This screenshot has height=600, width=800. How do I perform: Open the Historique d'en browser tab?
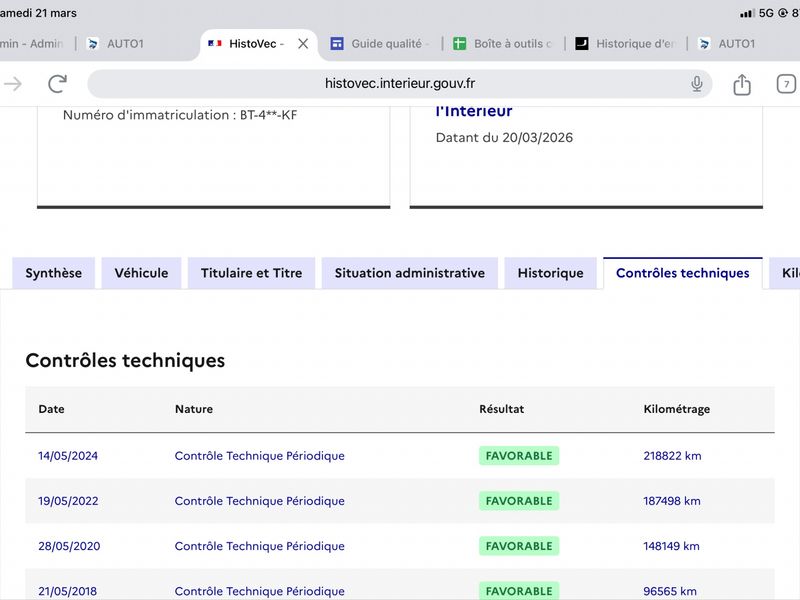[x=626, y=44]
